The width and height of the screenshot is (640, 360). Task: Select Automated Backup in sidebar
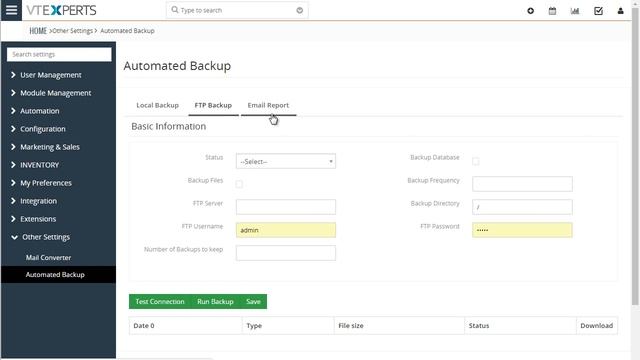pos(58,275)
